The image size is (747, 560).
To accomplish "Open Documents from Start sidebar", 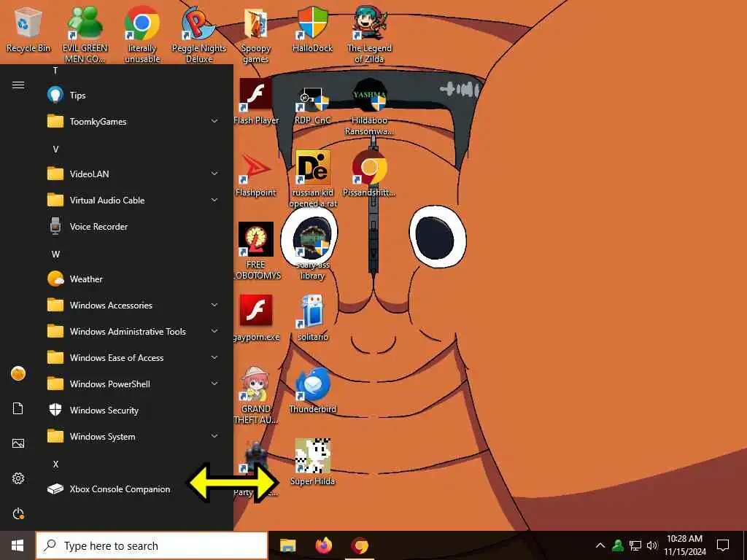I will click(x=18, y=408).
